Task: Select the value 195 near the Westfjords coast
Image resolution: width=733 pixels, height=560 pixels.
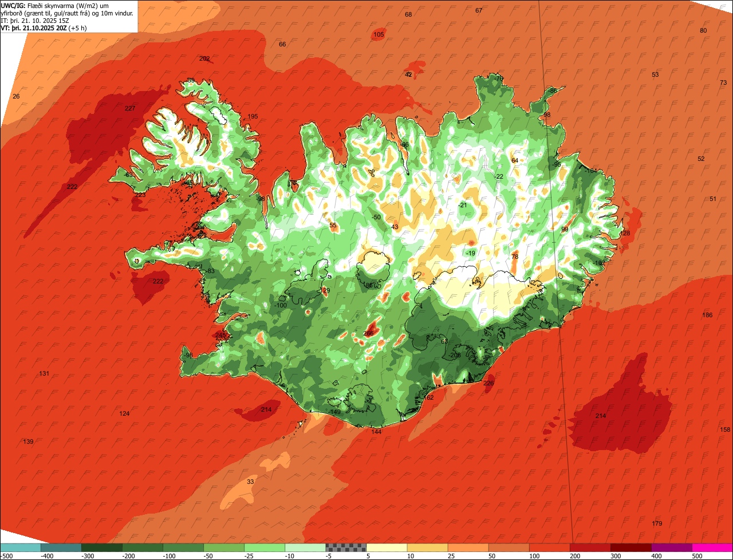Action: [253, 116]
